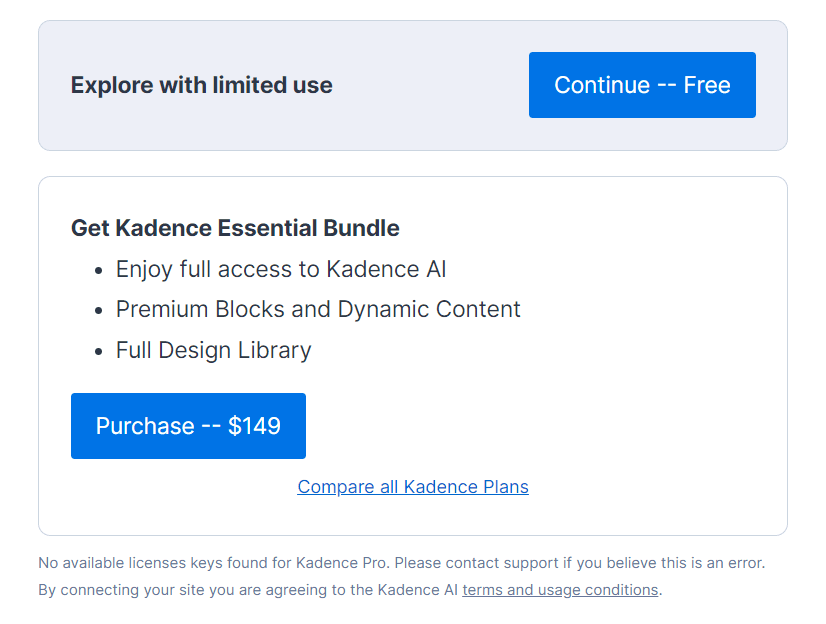Open the terms and usage conditions link
The image size is (826, 624).
tap(560, 590)
